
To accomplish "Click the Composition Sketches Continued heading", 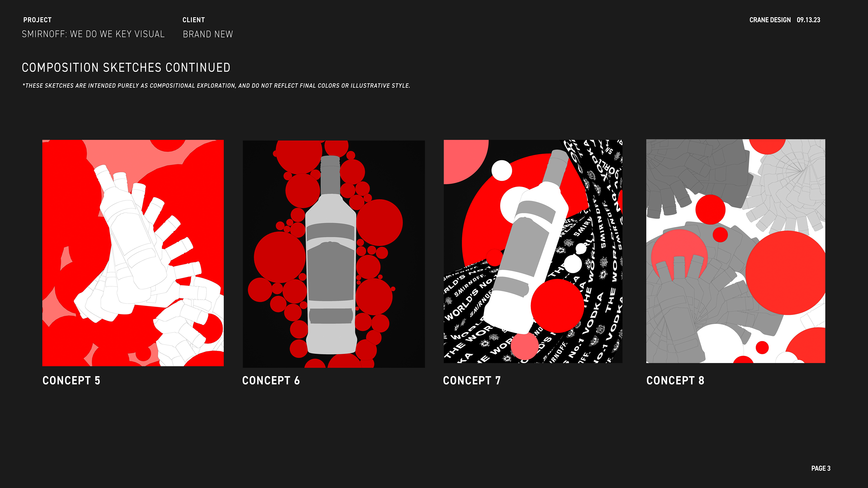I will click(126, 68).
